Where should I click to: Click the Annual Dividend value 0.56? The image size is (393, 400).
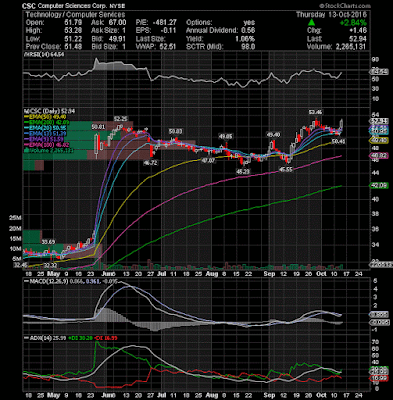click(x=248, y=31)
